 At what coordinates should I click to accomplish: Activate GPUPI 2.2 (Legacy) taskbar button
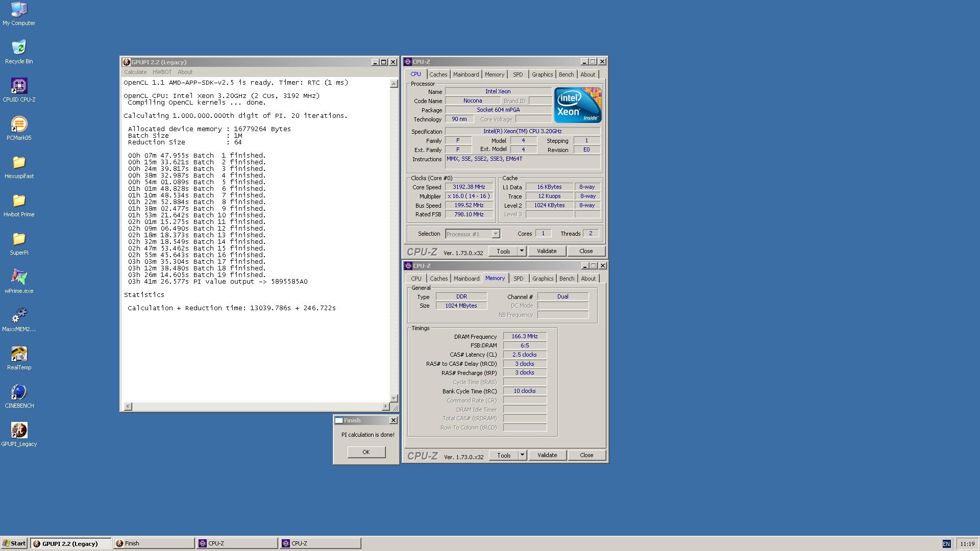point(70,543)
